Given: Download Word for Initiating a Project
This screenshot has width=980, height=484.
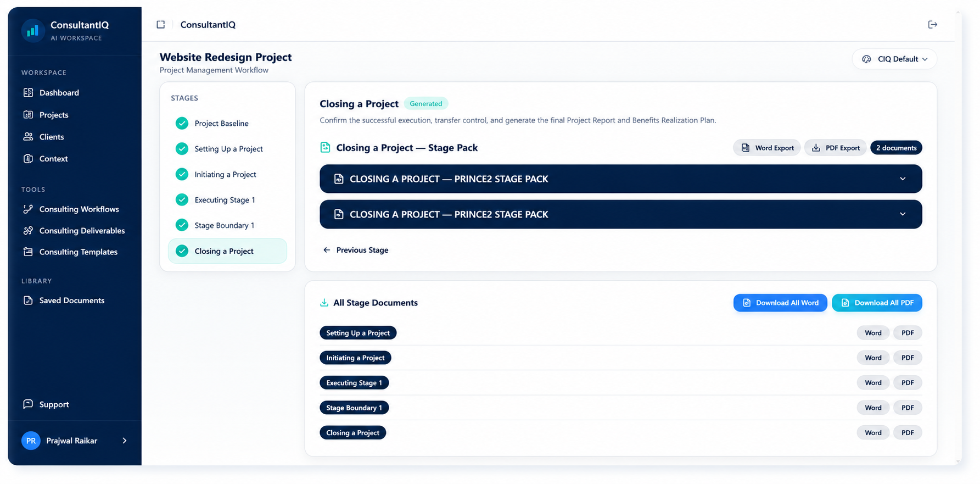Looking at the screenshot, I should 873,358.
